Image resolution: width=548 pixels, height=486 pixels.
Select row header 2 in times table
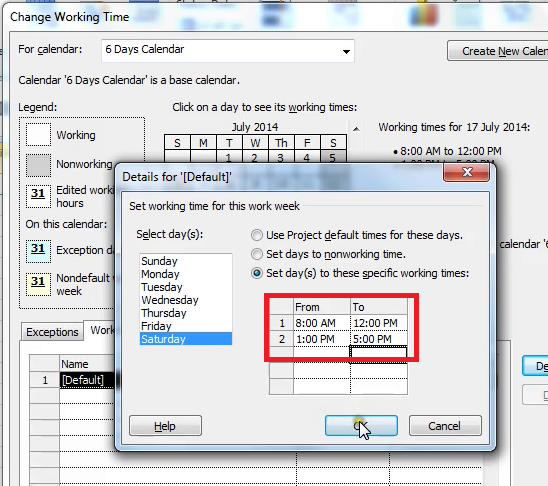(282, 339)
